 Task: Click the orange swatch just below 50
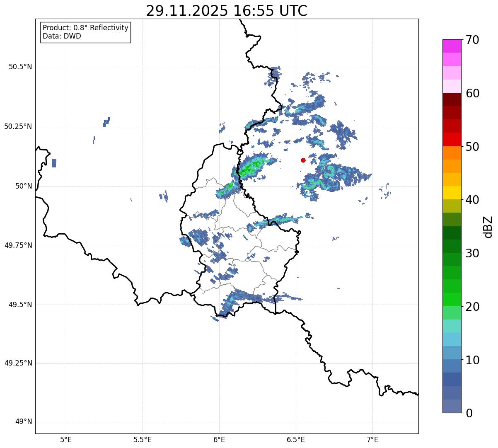pyautogui.click(x=452, y=153)
